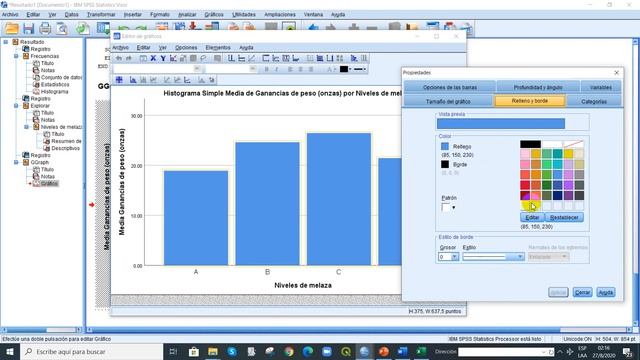The height and width of the screenshot is (360, 640).
Task: Open the Estilo border style dropdown
Action: pos(520,257)
